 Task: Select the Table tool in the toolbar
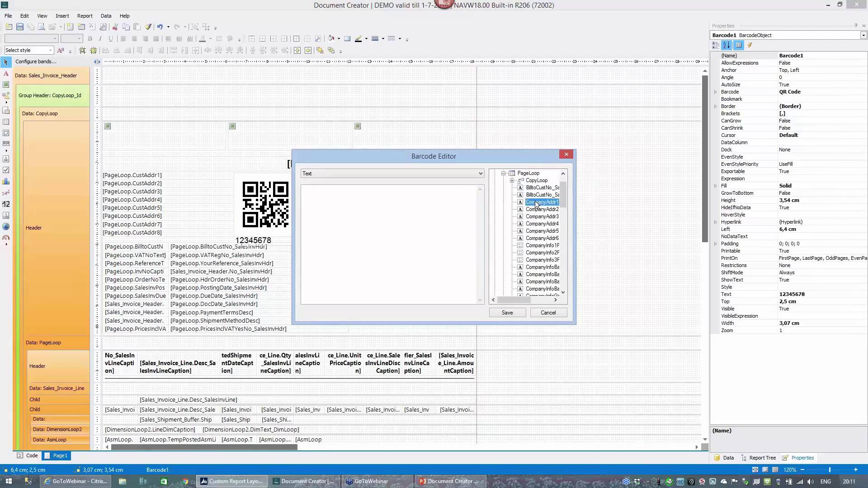tap(6, 121)
